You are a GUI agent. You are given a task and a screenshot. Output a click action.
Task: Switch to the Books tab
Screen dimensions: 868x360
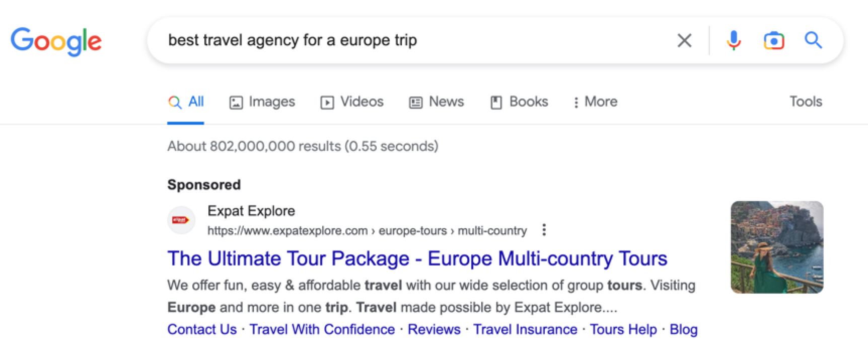pyautogui.click(x=519, y=102)
